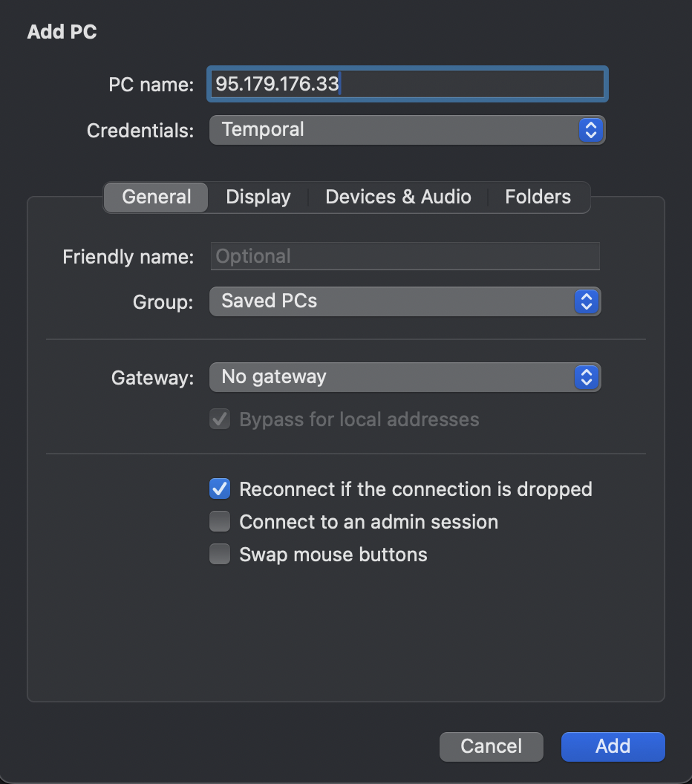The height and width of the screenshot is (784, 692).
Task: Click the Credentials dropdown chevron arrows
Action: [x=591, y=130]
